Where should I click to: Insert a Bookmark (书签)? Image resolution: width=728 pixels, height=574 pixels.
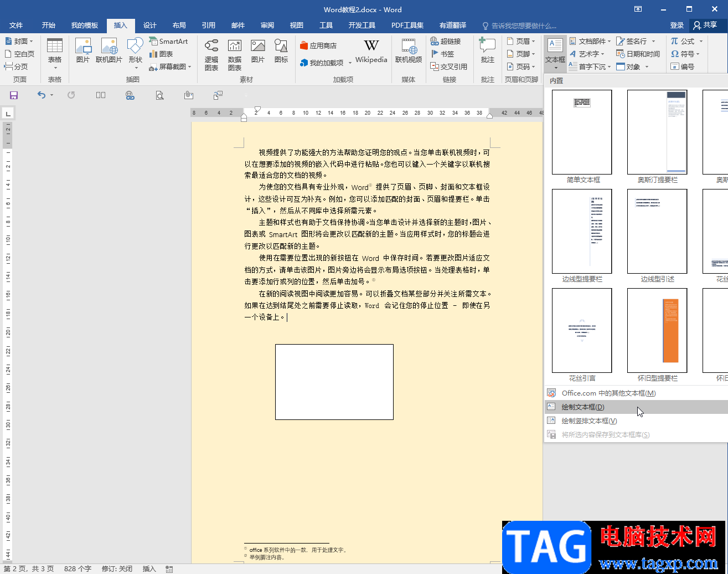[442, 54]
